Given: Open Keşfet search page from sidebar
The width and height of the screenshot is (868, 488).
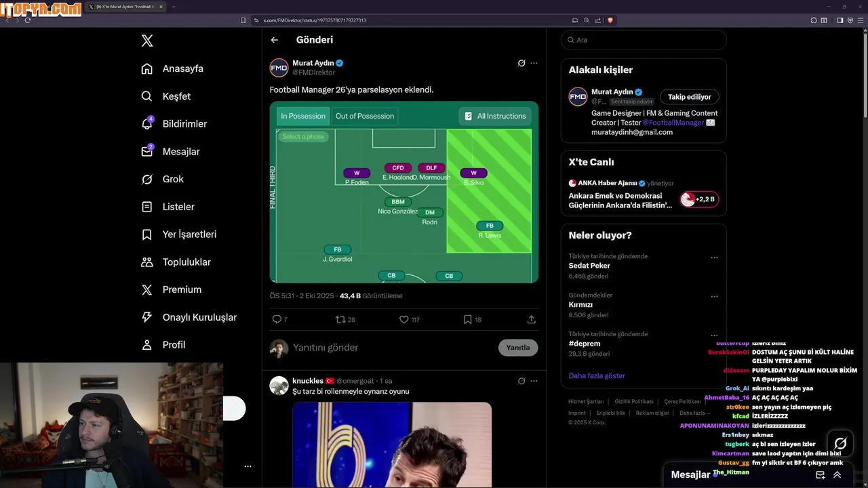Looking at the screenshot, I should pyautogui.click(x=165, y=96).
